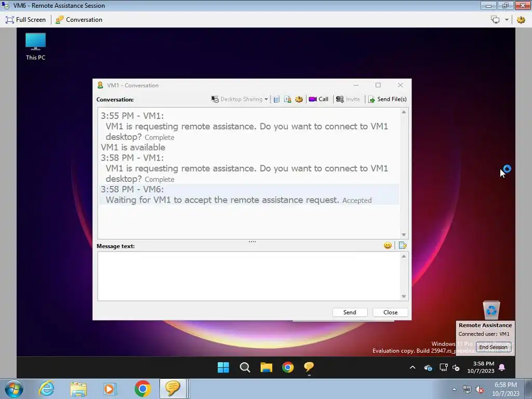This screenshot has height=399, width=532.
Task: Click the monitor display icon in session toolbar
Action: point(495,20)
